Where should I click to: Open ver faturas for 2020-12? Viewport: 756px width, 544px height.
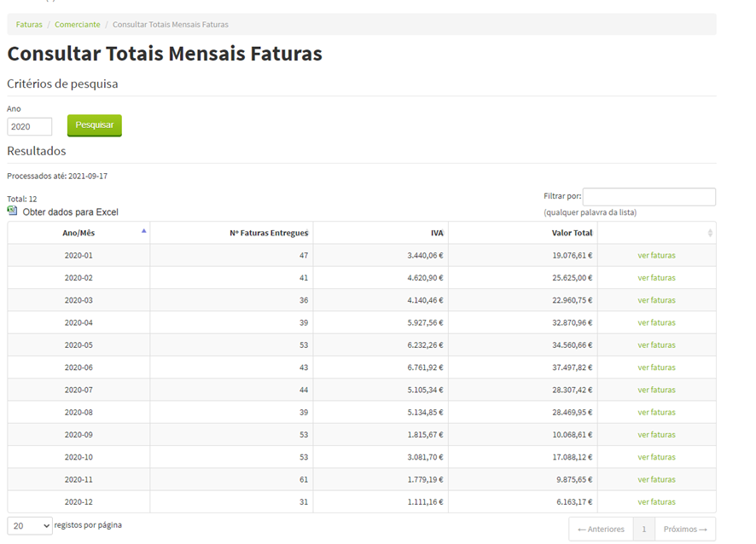click(656, 502)
